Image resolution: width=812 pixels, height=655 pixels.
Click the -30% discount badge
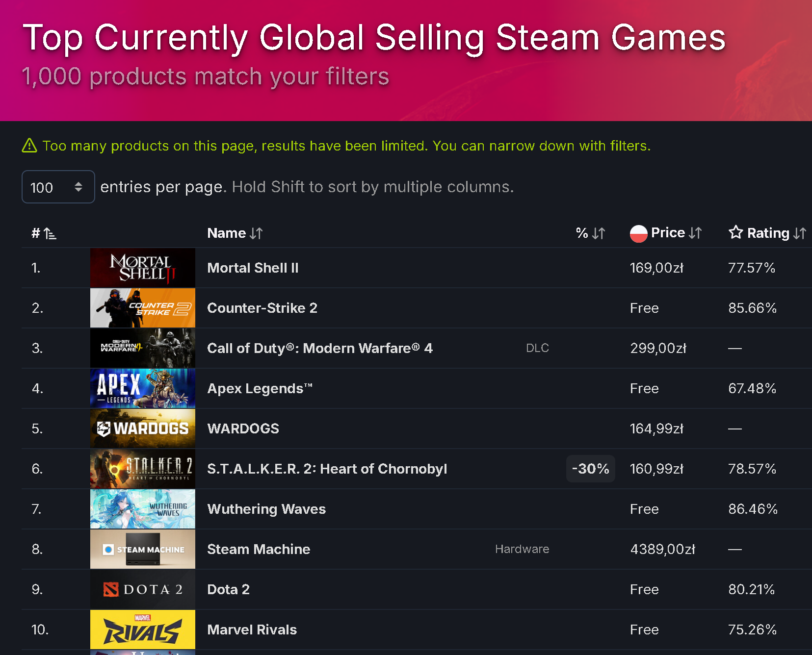[590, 469]
